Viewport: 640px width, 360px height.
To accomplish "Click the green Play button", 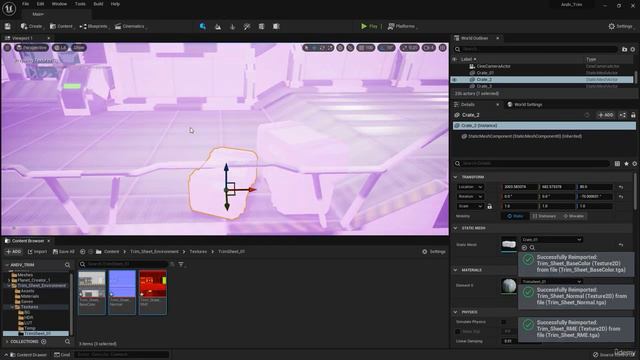I will pos(369,26).
